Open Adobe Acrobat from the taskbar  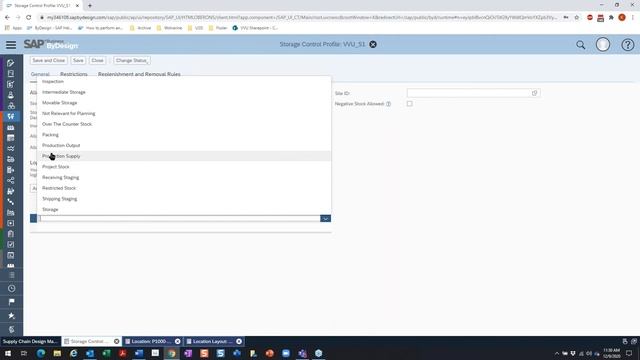tap(122, 353)
